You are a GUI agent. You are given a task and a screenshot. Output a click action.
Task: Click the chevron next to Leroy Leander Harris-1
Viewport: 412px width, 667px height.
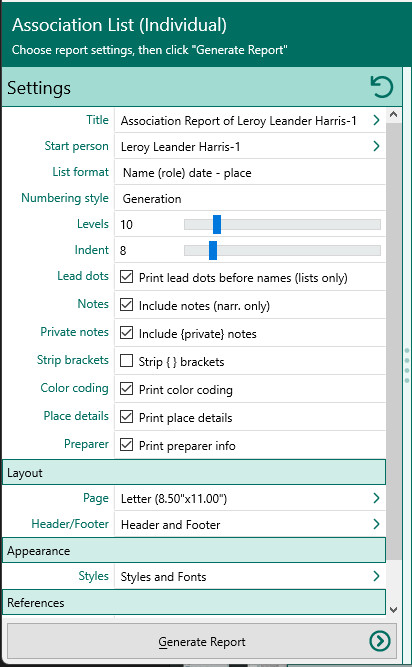(x=376, y=146)
